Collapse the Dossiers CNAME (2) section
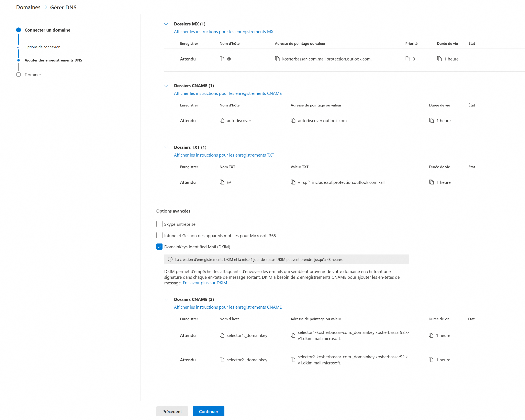 click(x=166, y=299)
